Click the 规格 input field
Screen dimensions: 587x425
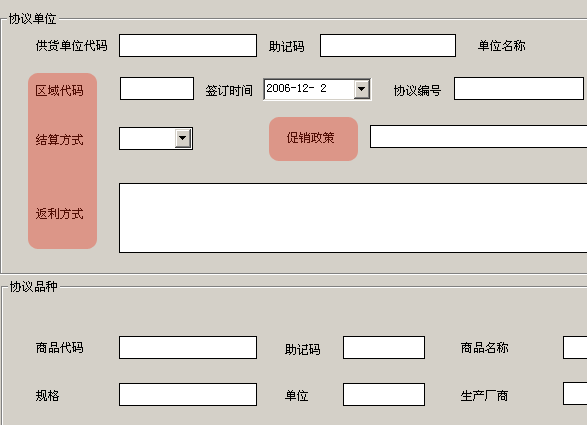[188, 394]
